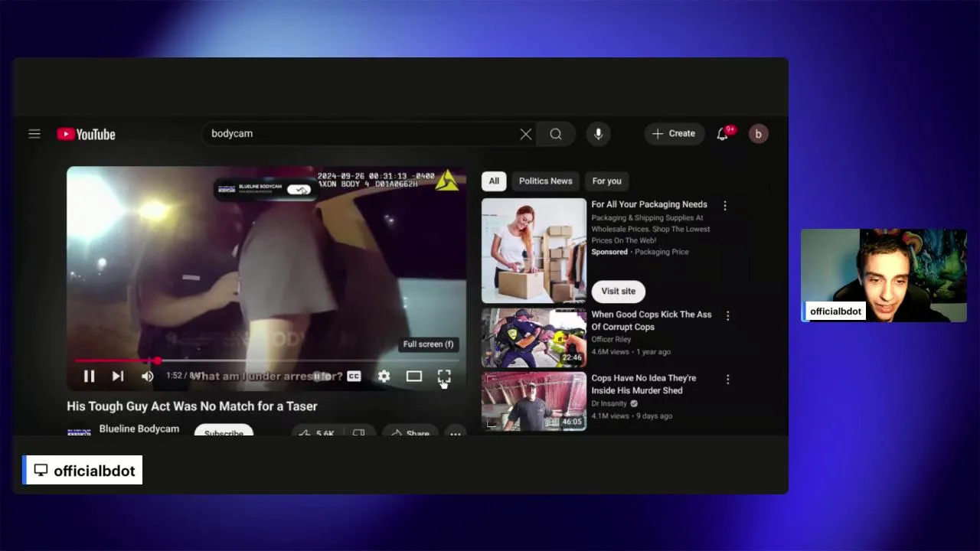Click the officialbdot webcam overlay
This screenshot has height=551, width=980.
point(884,275)
